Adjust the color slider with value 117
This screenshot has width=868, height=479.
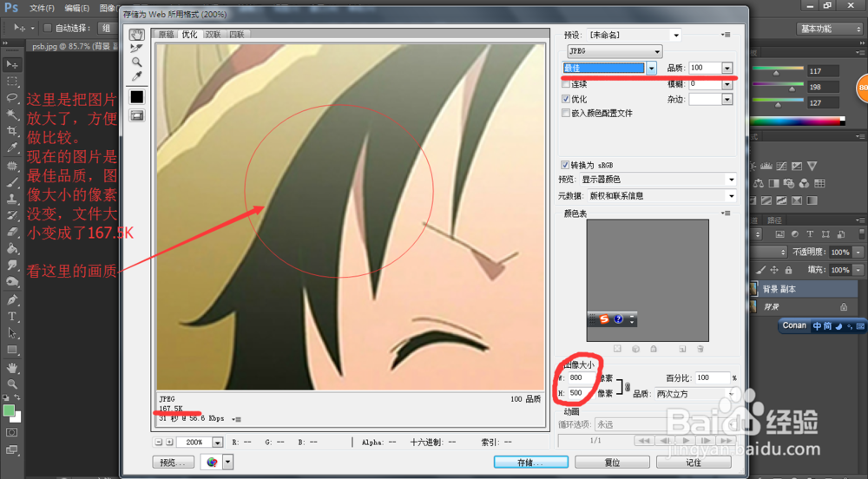pos(776,72)
